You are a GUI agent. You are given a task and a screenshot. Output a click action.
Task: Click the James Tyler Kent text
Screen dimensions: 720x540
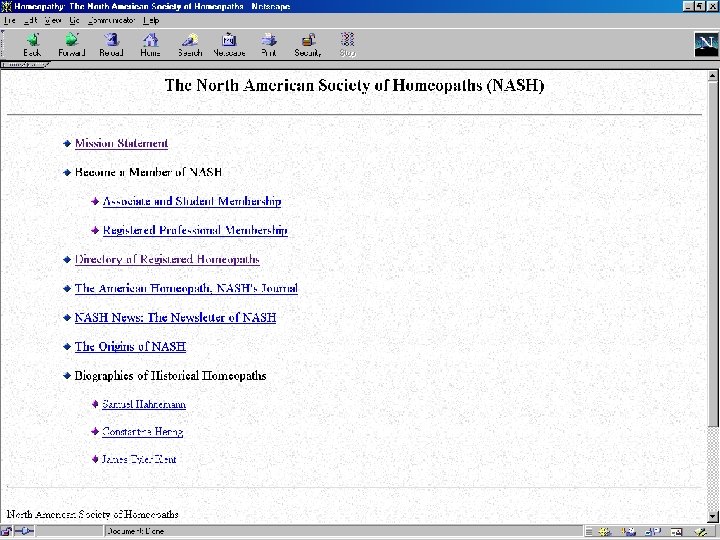point(139,459)
